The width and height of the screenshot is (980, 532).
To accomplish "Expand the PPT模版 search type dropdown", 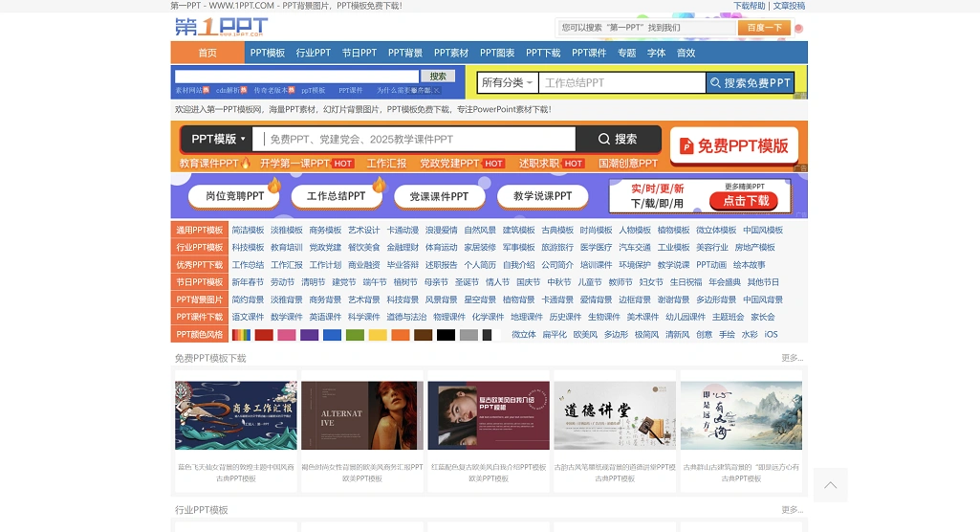I will tap(218, 139).
